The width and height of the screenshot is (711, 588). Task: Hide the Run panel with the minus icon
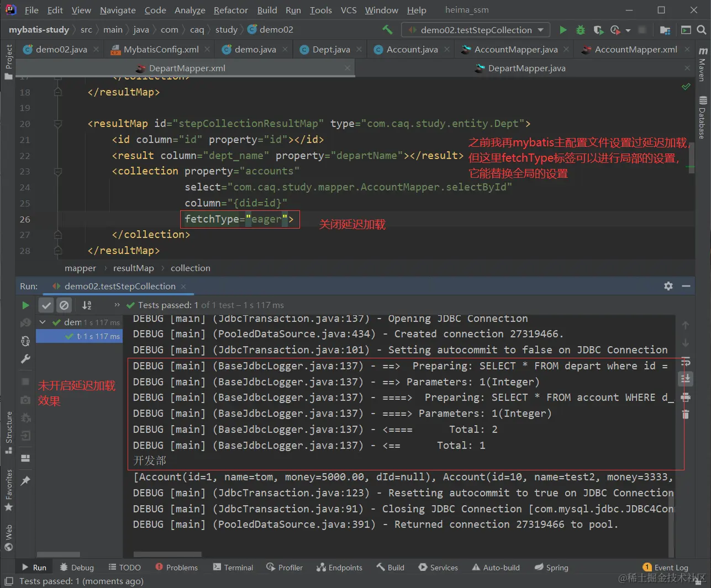[686, 286]
